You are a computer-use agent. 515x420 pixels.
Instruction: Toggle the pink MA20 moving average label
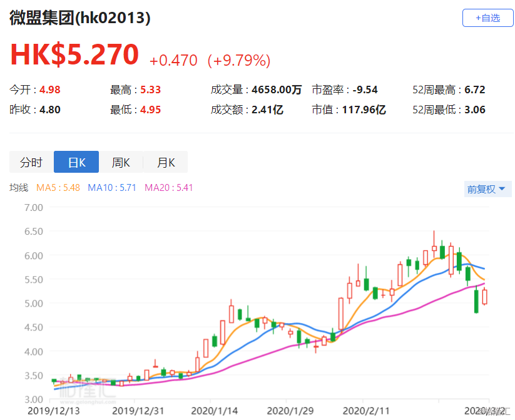pyautogui.click(x=169, y=187)
